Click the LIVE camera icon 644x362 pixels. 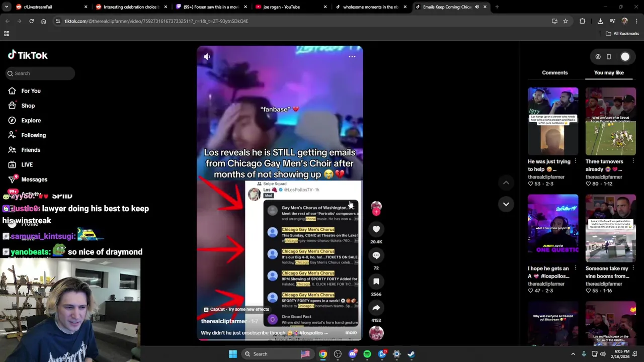pyautogui.click(x=12, y=164)
